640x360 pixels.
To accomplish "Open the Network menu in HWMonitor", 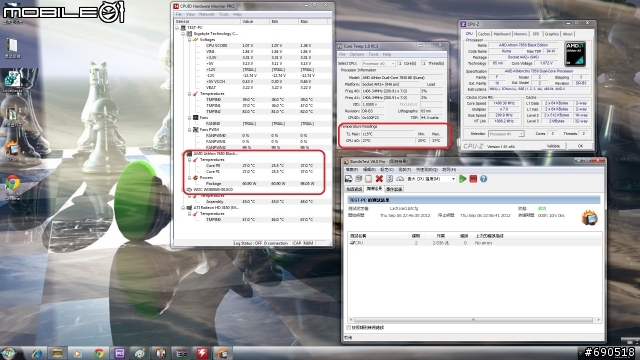I will [x=207, y=14].
